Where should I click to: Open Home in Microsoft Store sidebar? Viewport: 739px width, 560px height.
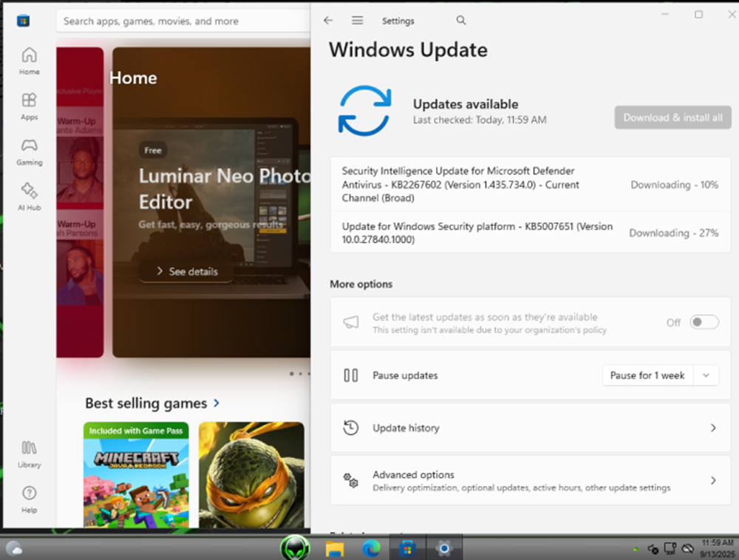coord(30,61)
